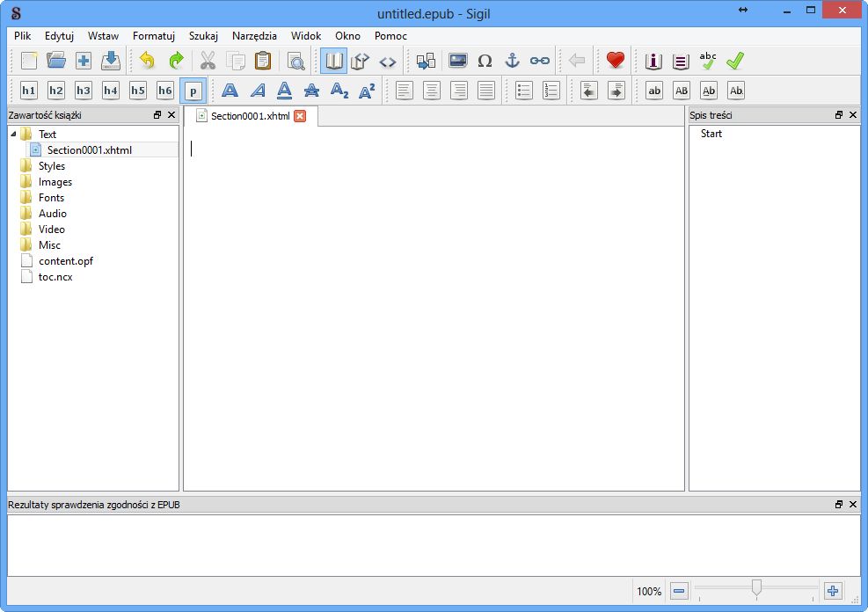Image resolution: width=868 pixels, height=612 pixels.
Task: Apply heading 4 style
Action: click(x=111, y=91)
